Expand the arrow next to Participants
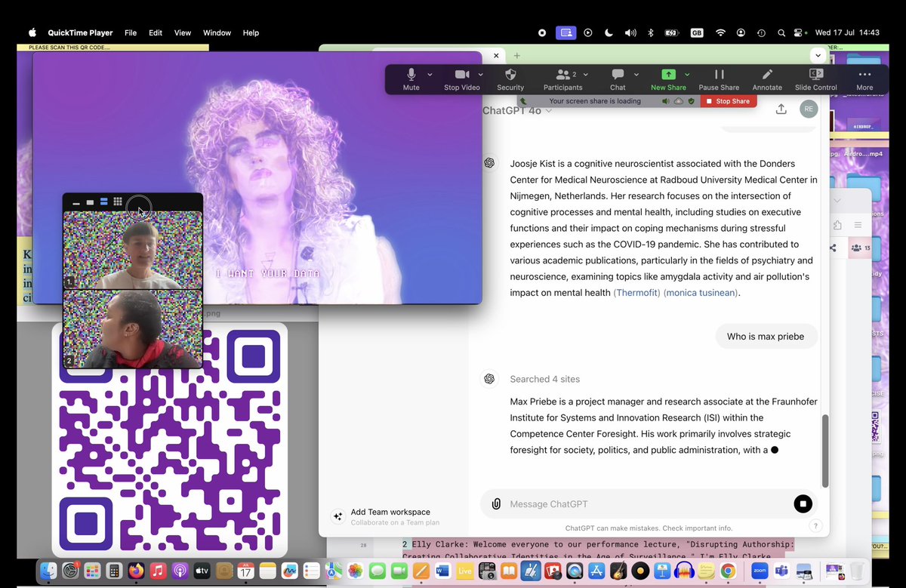Screen dimensions: 906x588 click(586, 75)
